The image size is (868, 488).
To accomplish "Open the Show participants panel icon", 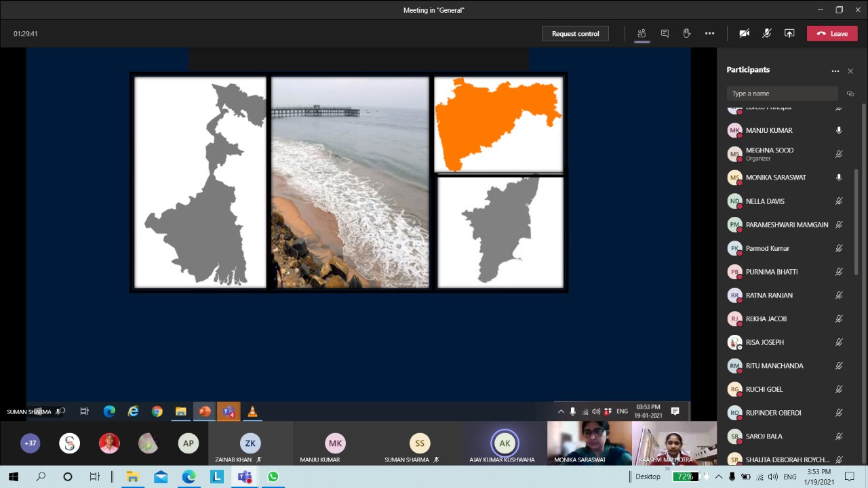I will 642,33.
